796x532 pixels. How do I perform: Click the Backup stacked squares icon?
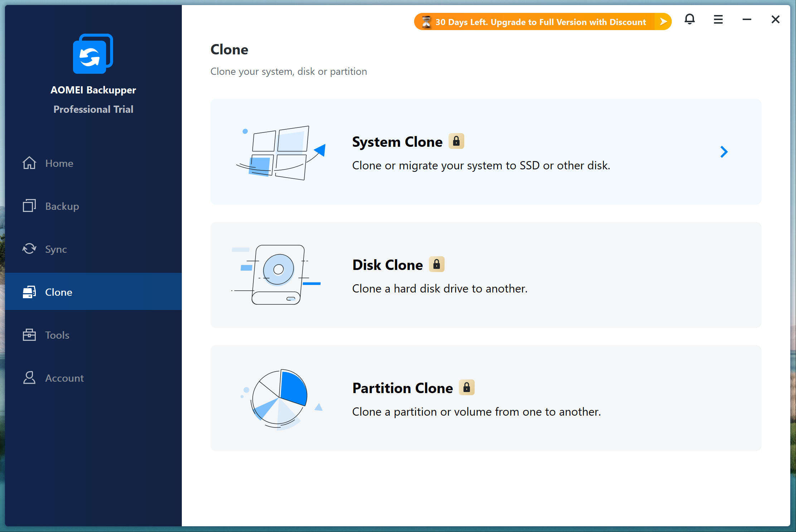click(29, 206)
